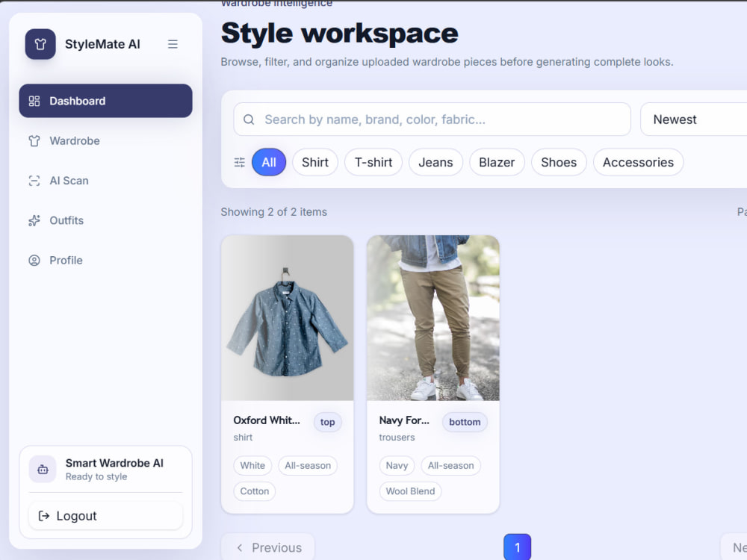Click the 'Showing 2 of 2 items' text

coord(274,212)
